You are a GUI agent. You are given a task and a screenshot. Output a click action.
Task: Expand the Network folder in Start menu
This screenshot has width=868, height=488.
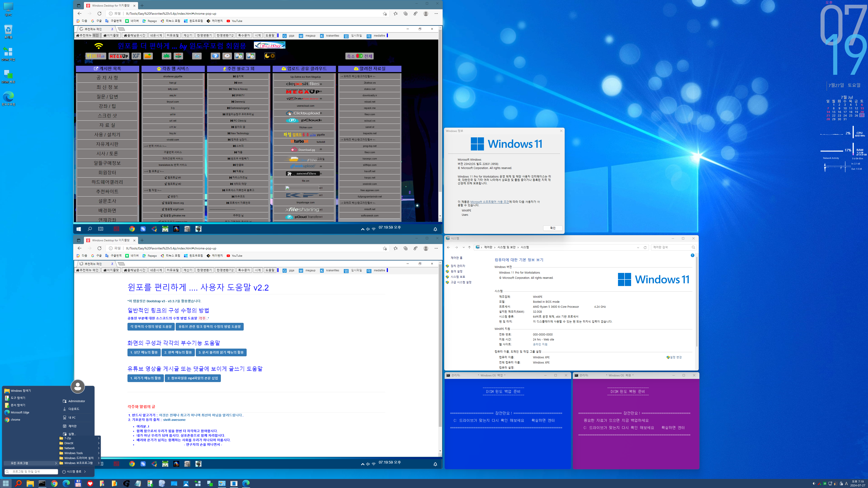point(80,448)
